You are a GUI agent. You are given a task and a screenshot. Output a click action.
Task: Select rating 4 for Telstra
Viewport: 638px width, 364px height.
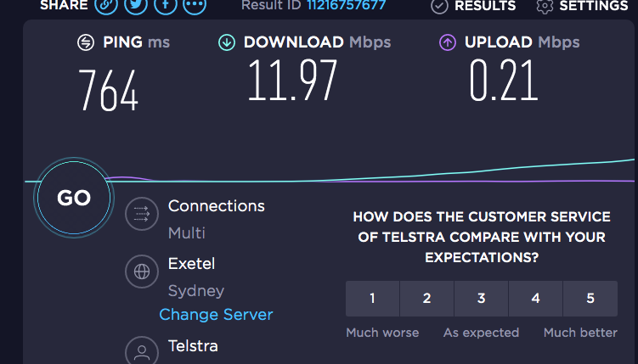pyautogui.click(x=535, y=299)
